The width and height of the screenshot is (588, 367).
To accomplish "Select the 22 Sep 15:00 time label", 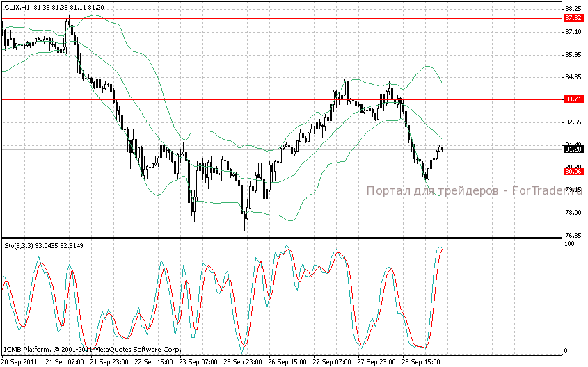I will [154, 362].
